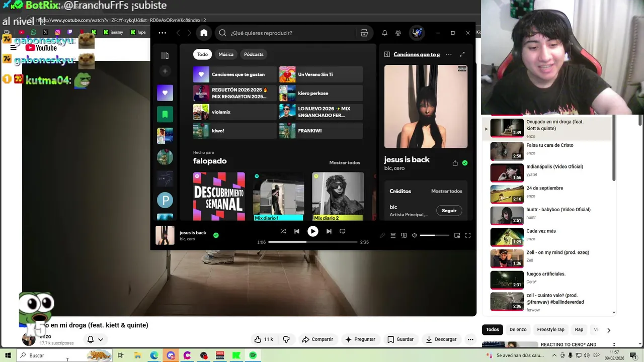Open lyrics microphone icon in player
The height and width of the screenshot is (362, 644).
(382, 235)
